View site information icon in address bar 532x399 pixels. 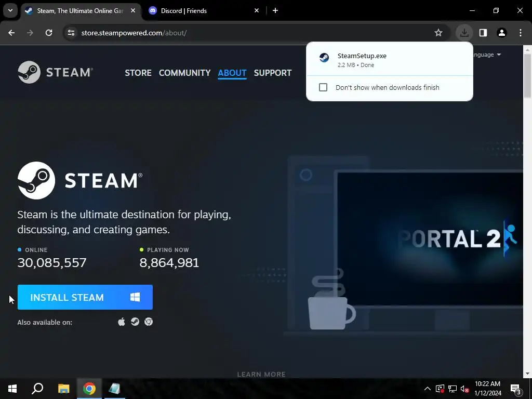point(71,33)
